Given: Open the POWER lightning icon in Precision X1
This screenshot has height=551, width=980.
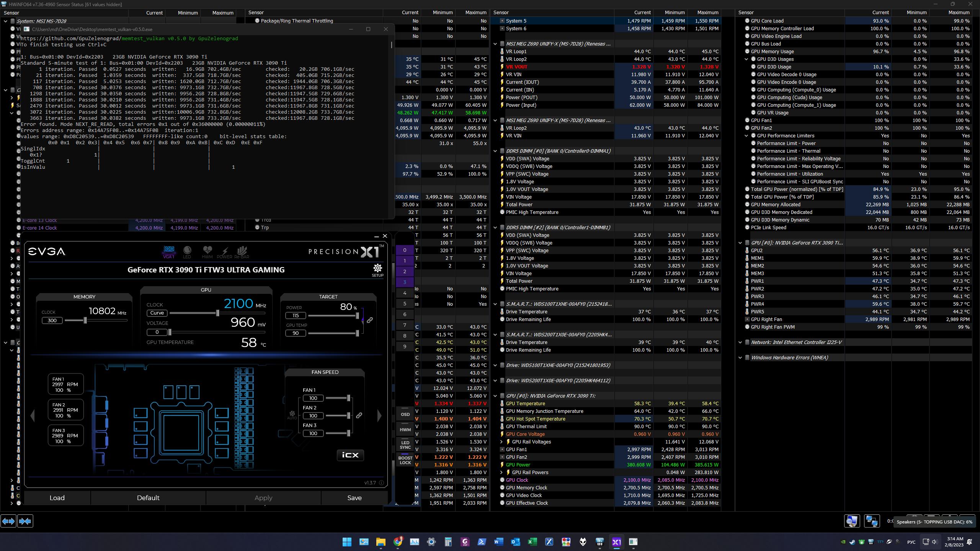Looking at the screenshot, I should click(x=225, y=252).
